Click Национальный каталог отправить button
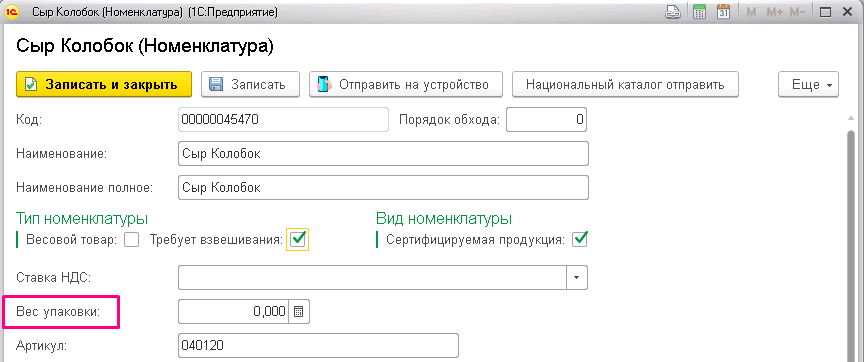864x362 pixels. click(x=625, y=85)
